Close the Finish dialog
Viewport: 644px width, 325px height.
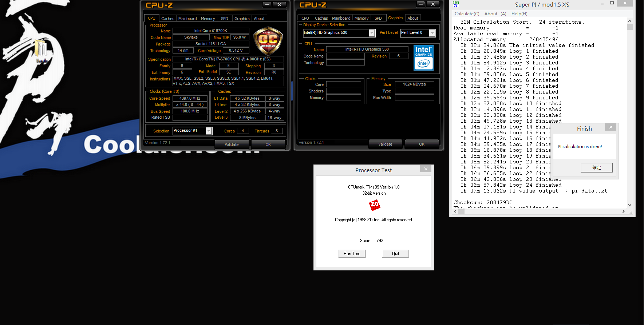611,127
